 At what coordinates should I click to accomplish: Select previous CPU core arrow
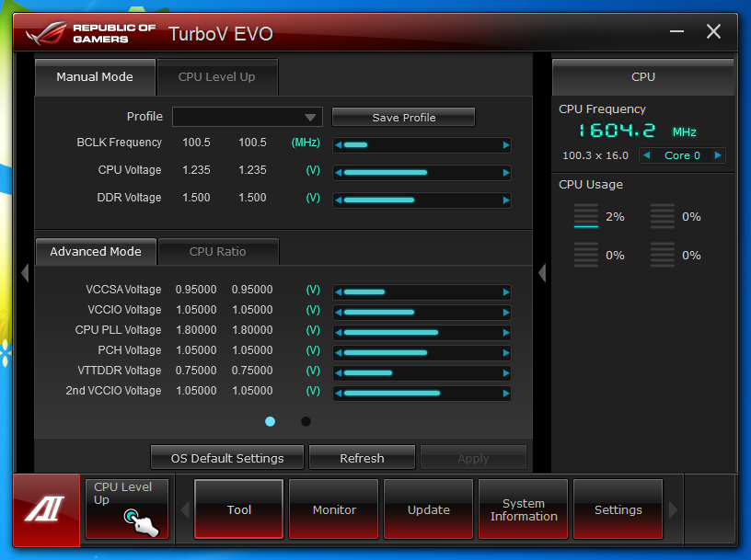(647, 155)
